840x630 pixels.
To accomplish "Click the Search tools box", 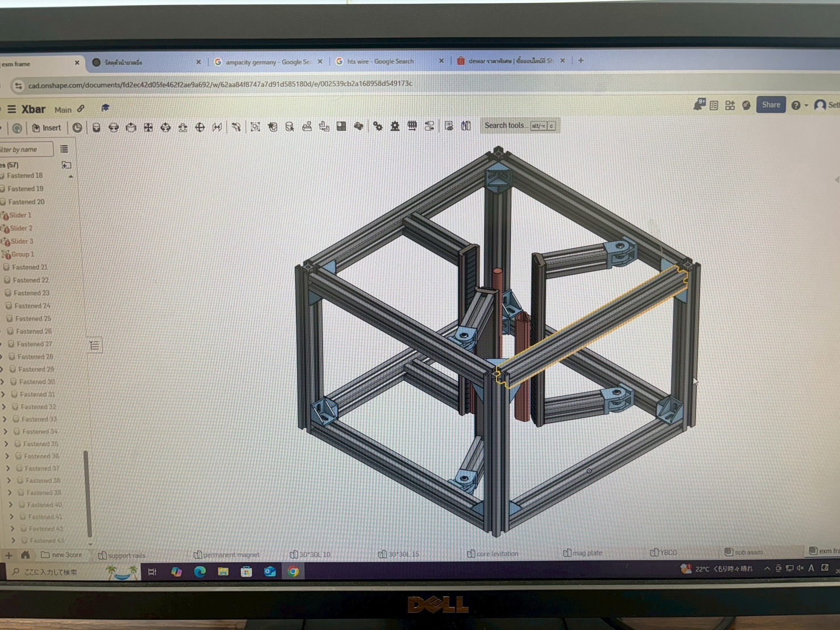I will click(519, 126).
